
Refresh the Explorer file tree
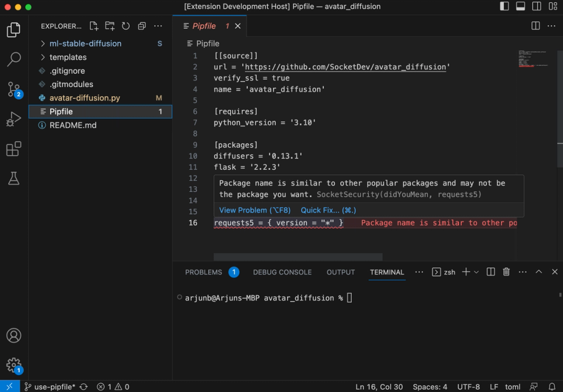126,26
